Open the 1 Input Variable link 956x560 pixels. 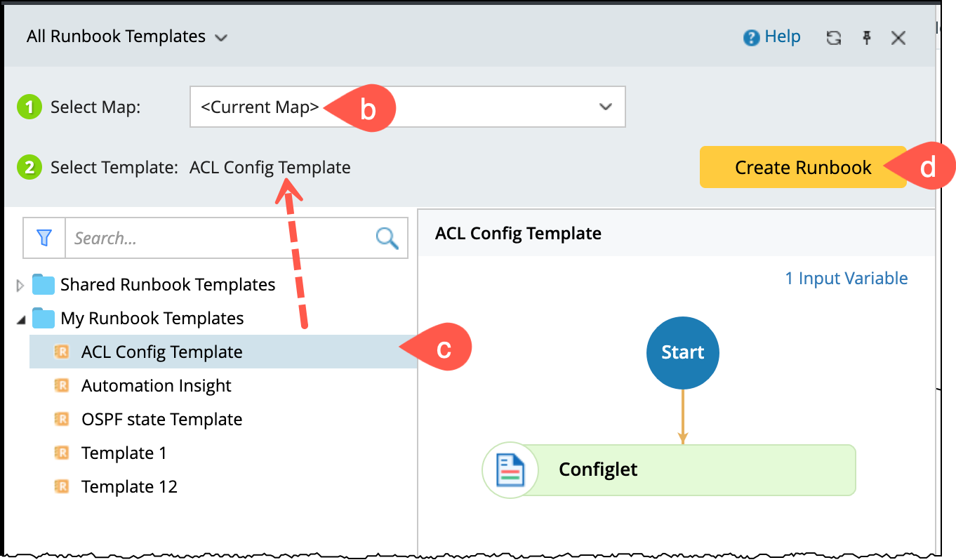click(x=846, y=279)
